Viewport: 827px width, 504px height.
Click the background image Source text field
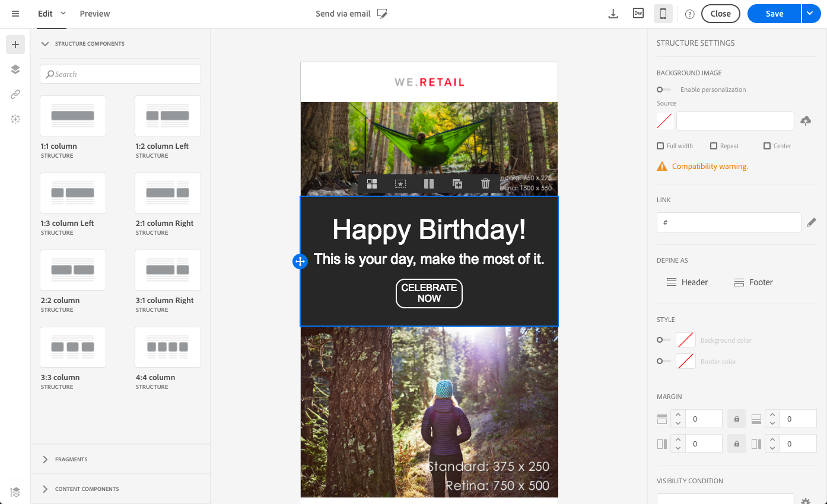(735, 121)
